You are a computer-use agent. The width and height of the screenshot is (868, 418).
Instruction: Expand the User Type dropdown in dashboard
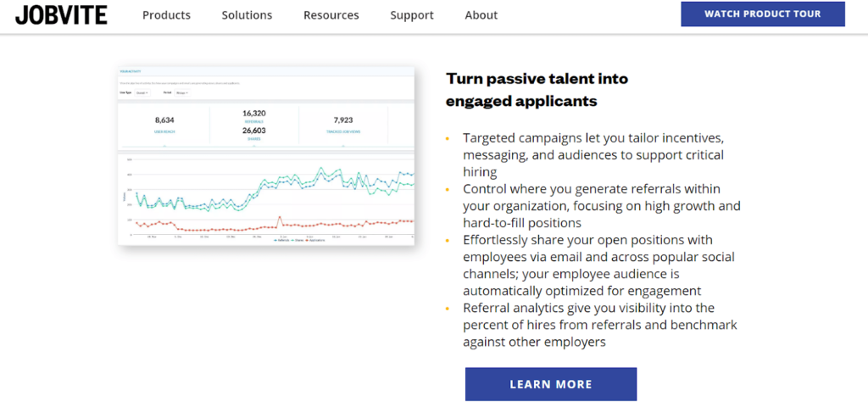pyautogui.click(x=142, y=93)
